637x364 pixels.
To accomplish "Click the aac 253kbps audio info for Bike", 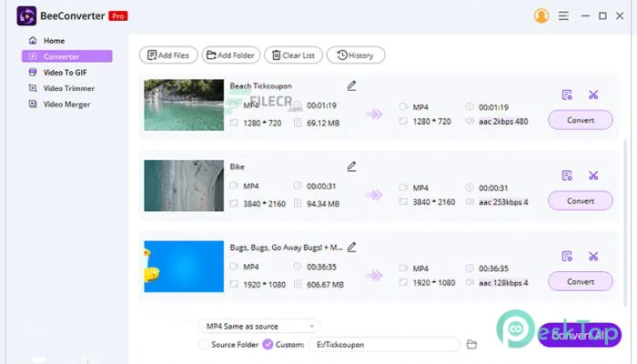I will pos(503,202).
